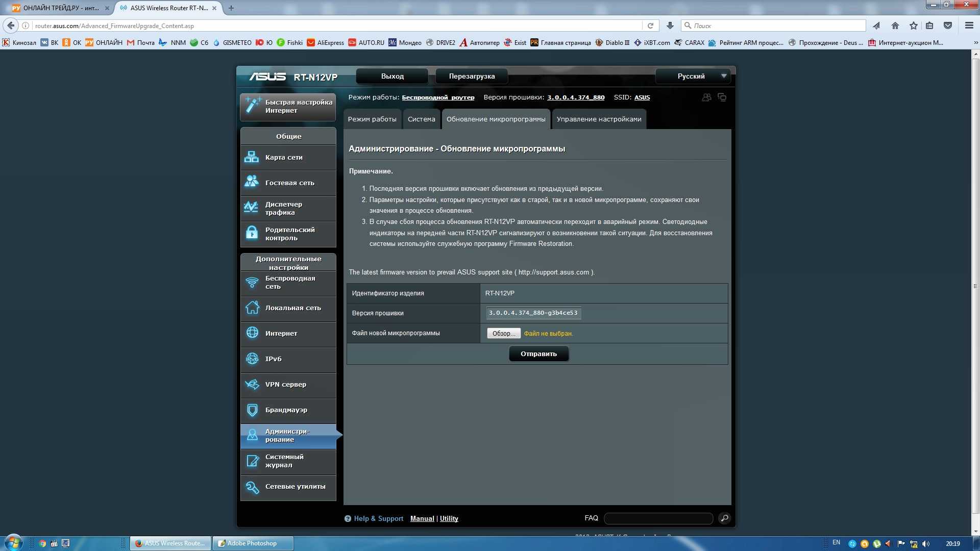Click the Перезагрузка reboot button
The height and width of the screenshot is (551, 980).
pyautogui.click(x=472, y=76)
